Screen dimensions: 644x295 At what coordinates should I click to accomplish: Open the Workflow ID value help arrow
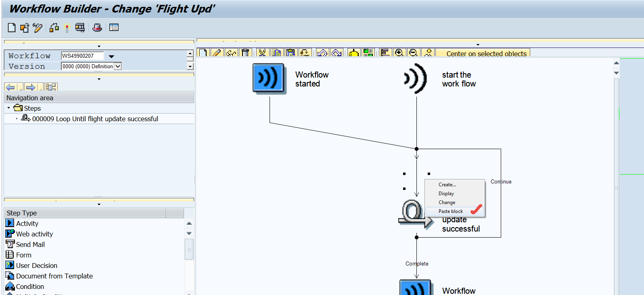coord(111,56)
